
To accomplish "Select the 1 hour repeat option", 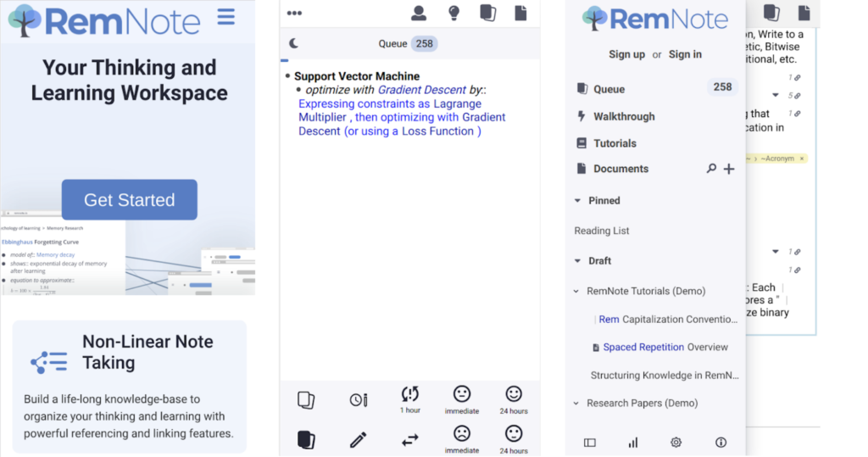I will pos(410,399).
